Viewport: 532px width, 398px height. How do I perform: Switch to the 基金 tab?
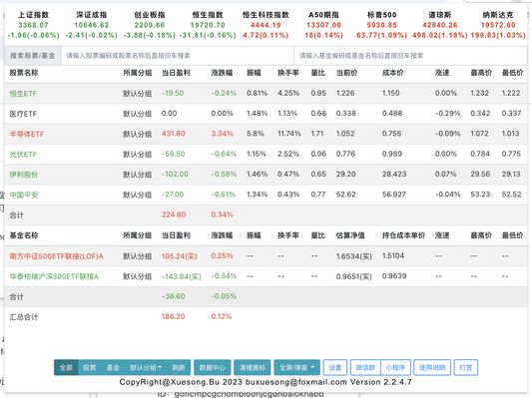click(113, 367)
